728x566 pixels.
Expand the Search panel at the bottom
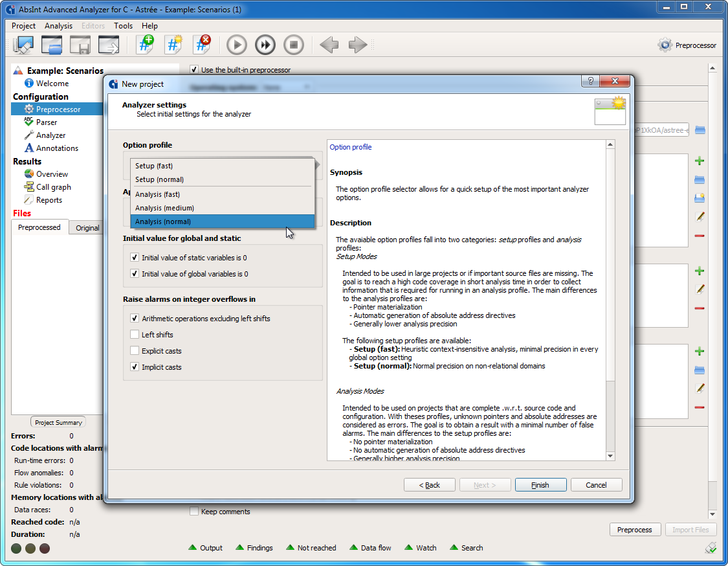coord(467,548)
